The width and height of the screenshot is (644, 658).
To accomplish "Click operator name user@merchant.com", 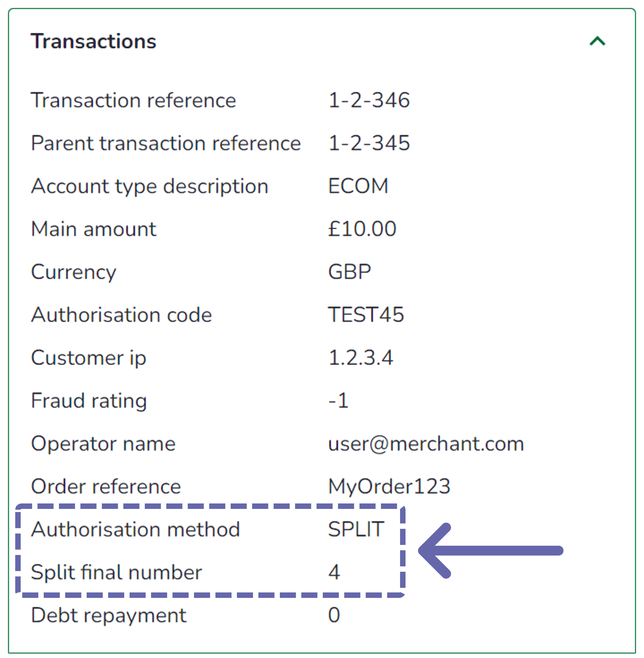I will coord(426,444).
